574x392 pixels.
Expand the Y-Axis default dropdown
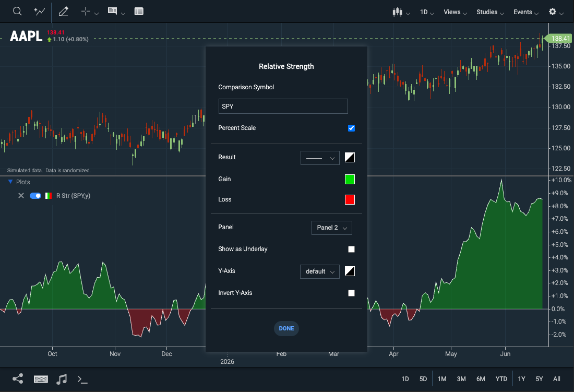point(319,271)
